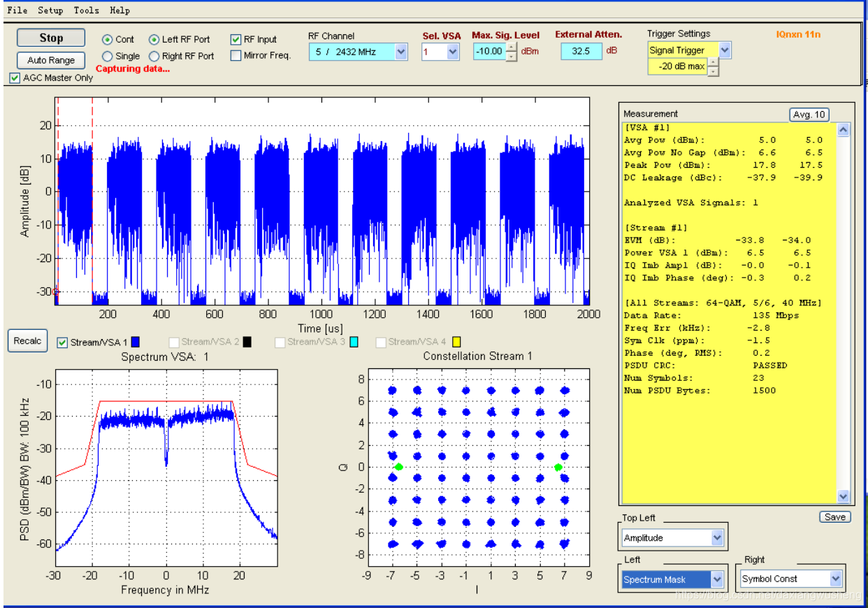Open the Right Symbol Const dropdown
The image size is (868, 608).
click(x=792, y=579)
